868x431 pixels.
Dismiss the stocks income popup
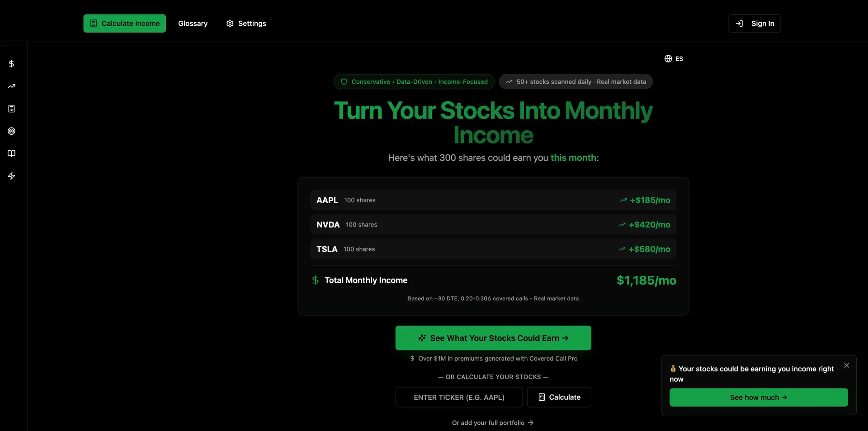point(846,365)
